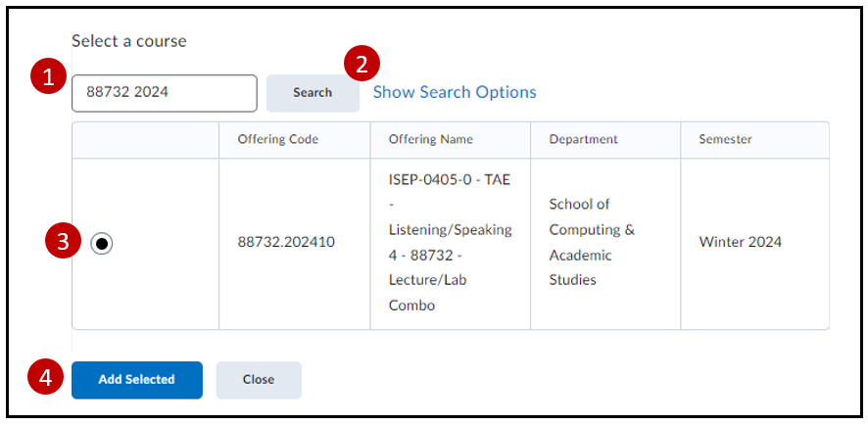The width and height of the screenshot is (868, 425).
Task: Close the course selection dialog
Action: [x=259, y=380]
